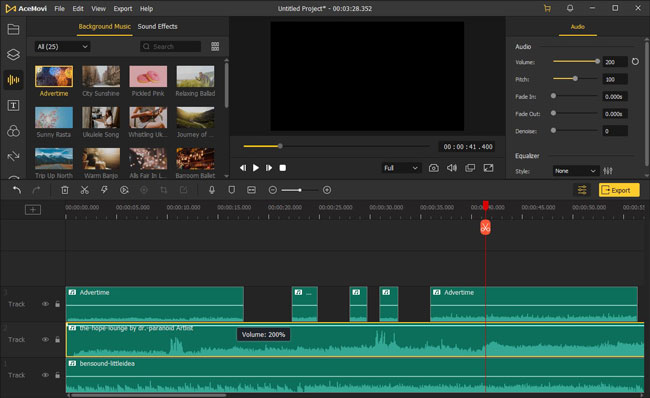
Task: Record voiceover with the microphone icon
Action: click(211, 190)
